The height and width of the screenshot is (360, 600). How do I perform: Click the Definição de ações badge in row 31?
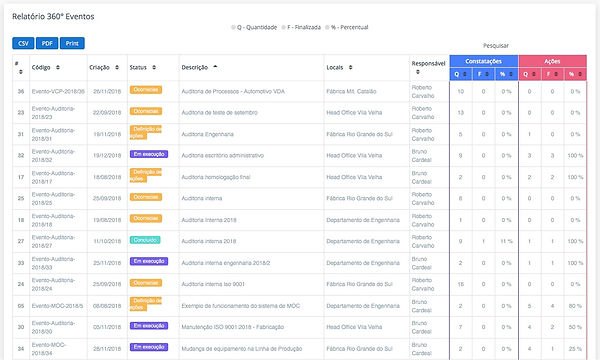[x=146, y=132]
